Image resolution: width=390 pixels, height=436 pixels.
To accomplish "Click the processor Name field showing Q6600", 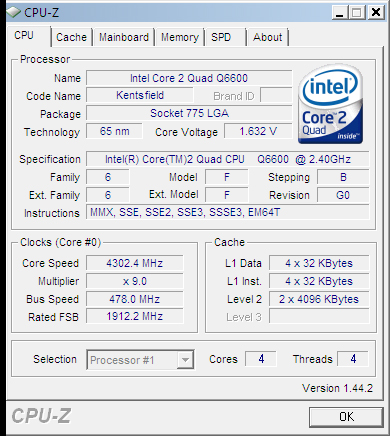I will (189, 78).
